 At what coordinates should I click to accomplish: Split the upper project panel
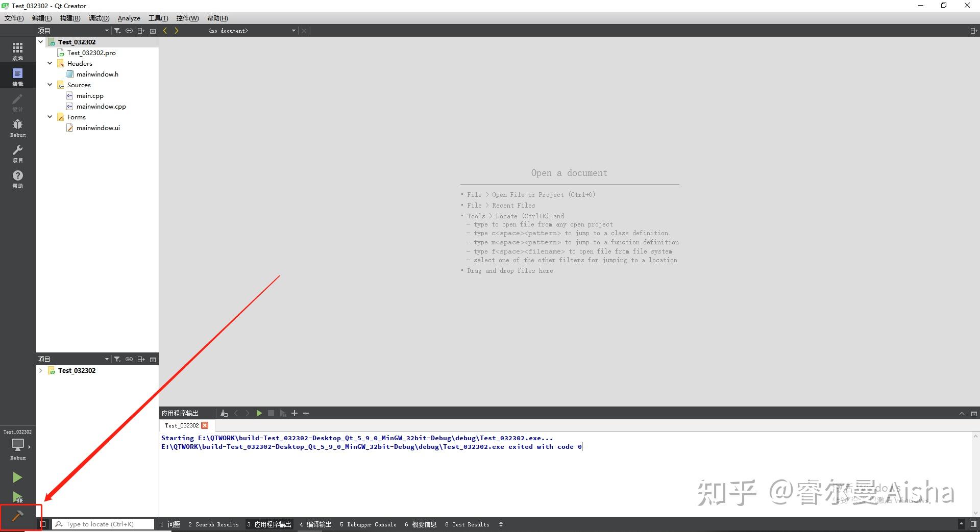pos(141,31)
